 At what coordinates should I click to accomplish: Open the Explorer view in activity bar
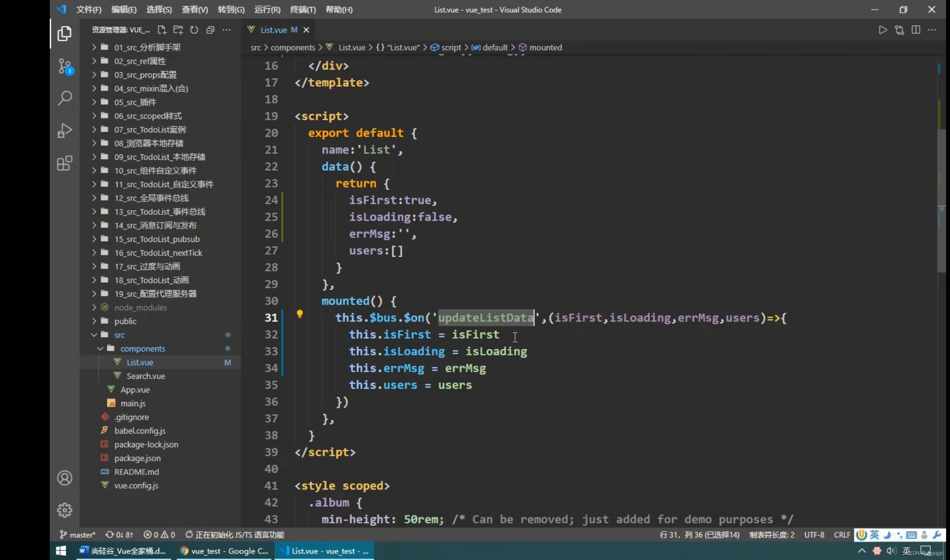coord(65,34)
